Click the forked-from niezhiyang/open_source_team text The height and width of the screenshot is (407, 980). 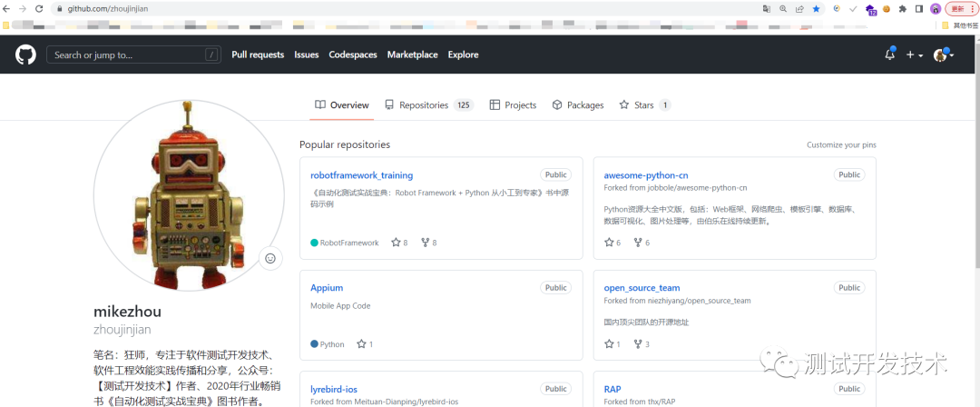coord(678,301)
